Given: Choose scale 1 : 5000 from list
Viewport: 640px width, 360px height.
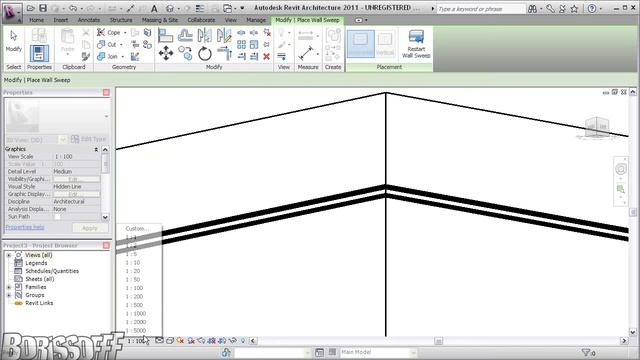Looking at the screenshot, I should (x=136, y=331).
